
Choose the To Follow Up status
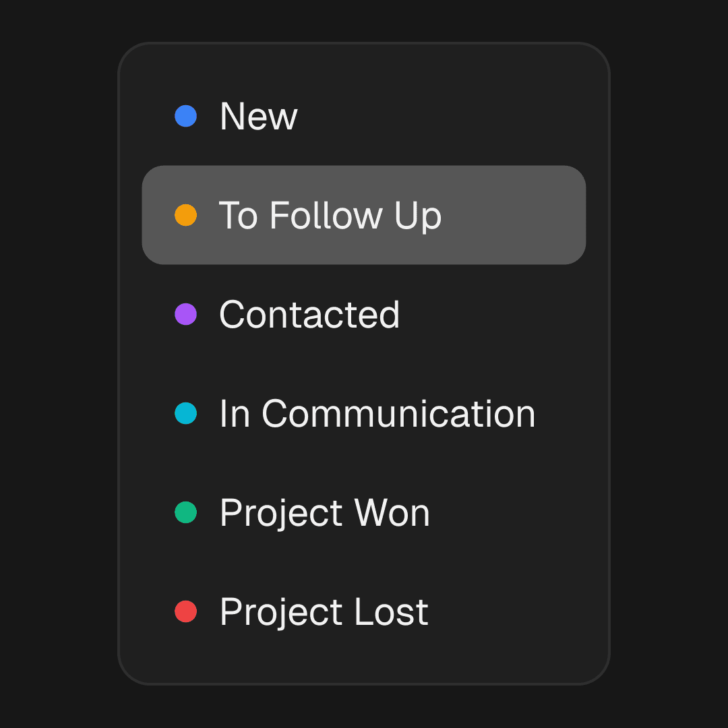[330, 216]
